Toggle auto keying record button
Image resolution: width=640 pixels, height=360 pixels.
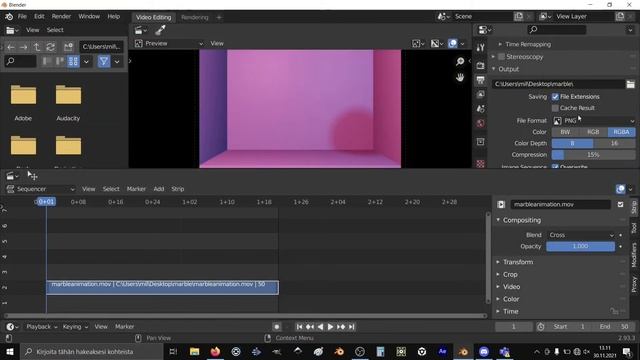(277, 327)
